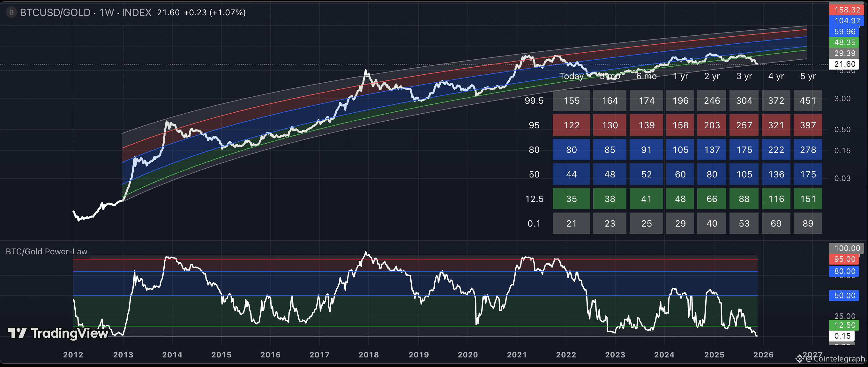Click the Cointelegraph watermark icon
The width and height of the screenshot is (868, 367).
(799, 359)
